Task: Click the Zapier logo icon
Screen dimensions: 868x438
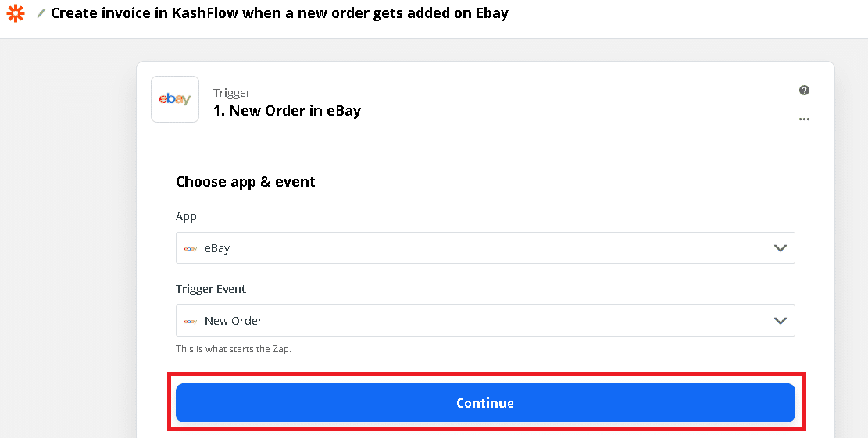Action: click(x=16, y=13)
